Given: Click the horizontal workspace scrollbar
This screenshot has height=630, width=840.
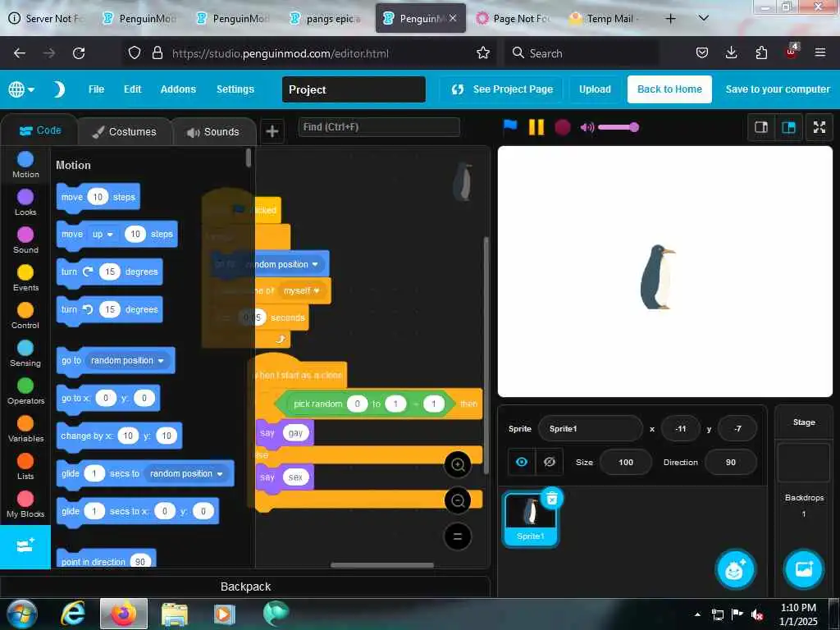Looking at the screenshot, I should click(x=382, y=564).
